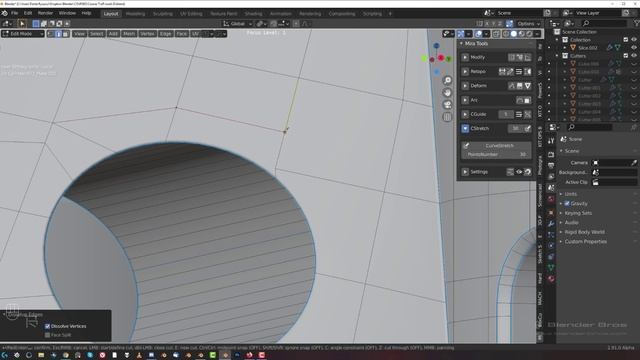
Task: Click the CGuide number field
Action: [506, 114]
